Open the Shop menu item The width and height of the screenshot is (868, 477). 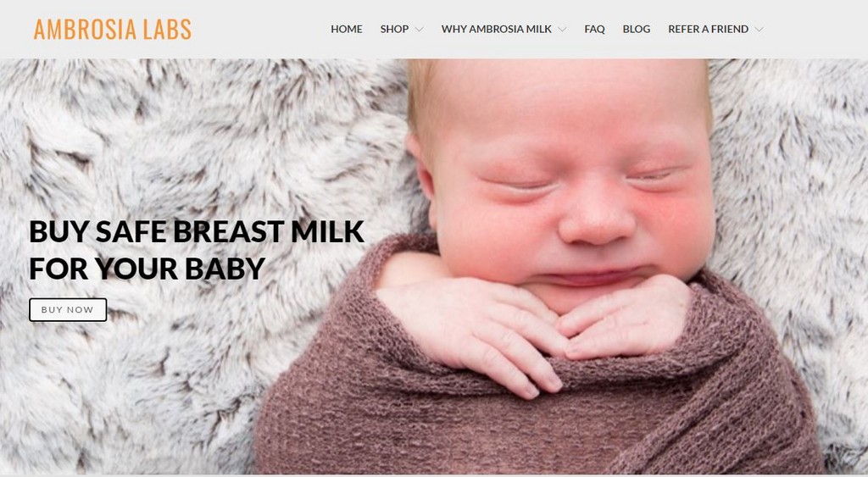(x=394, y=30)
